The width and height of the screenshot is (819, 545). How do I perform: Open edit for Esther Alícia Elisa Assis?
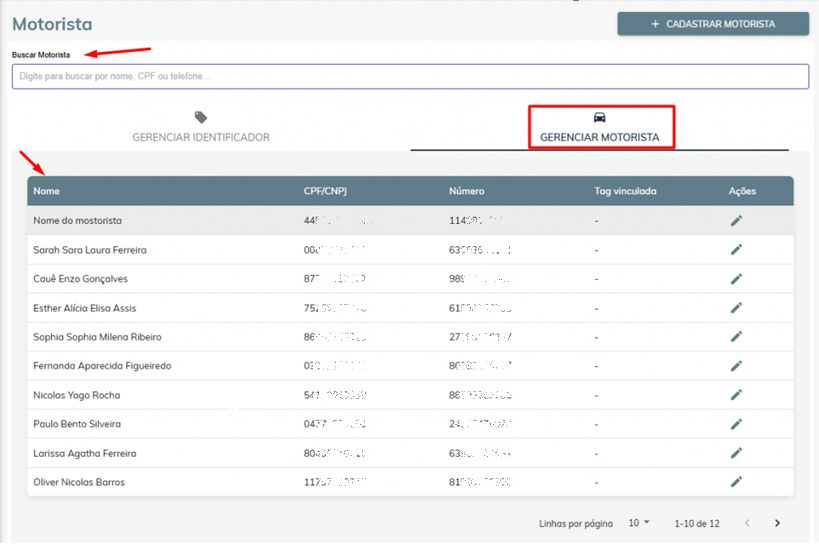tap(736, 308)
